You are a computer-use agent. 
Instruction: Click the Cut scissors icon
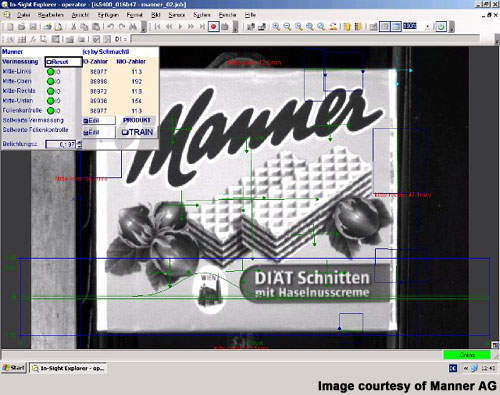(74, 27)
